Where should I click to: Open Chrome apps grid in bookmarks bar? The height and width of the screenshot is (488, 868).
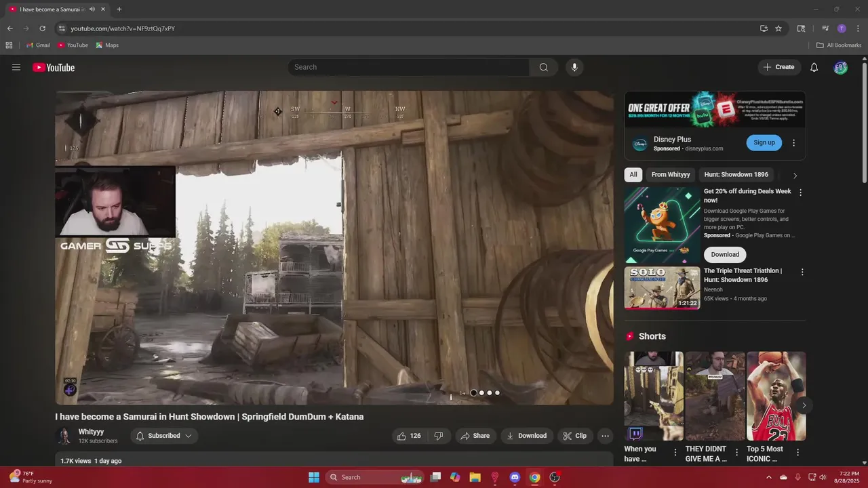9,45
